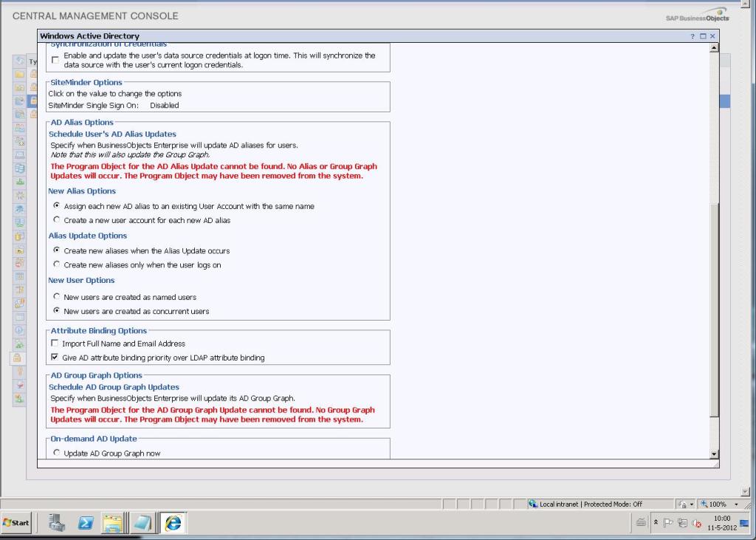This screenshot has width=756, height=540.
Task: Click the AD Alias Options group label
Action: [82, 123]
